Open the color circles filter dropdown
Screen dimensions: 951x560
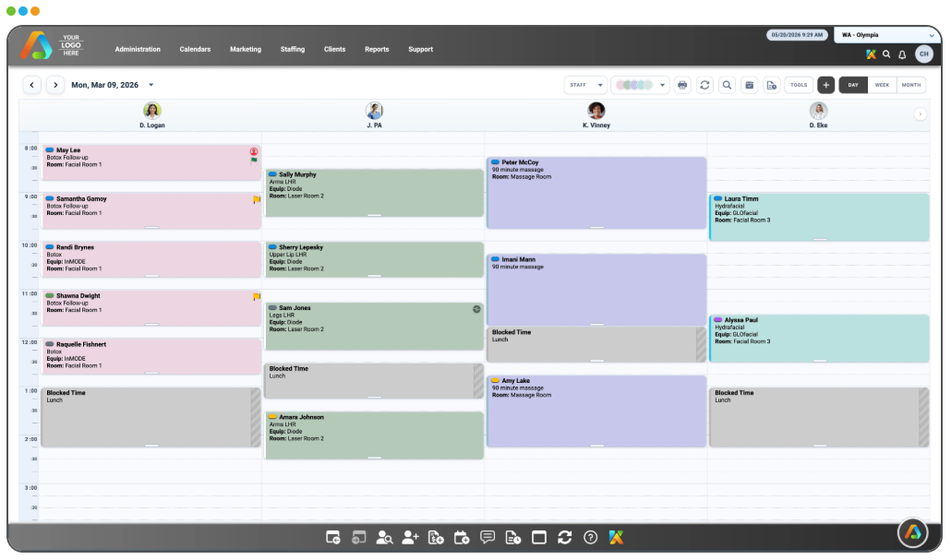pyautogui.click(x=640, y=86)
